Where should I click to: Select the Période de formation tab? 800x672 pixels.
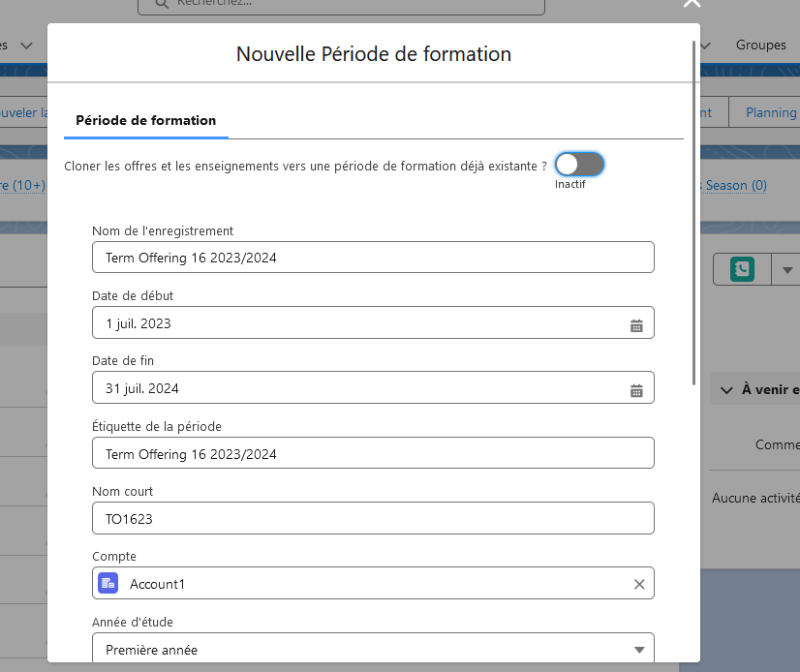(x=145, y=121)
